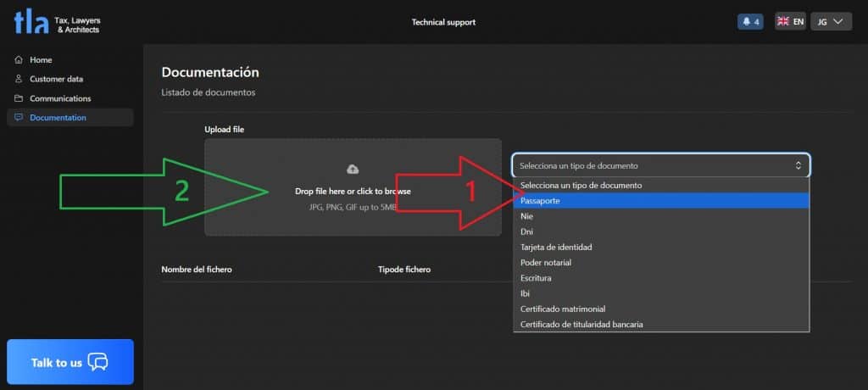Click the Home house icon in sidebar
868x390 pixels.
pyautogui.click(x=19, y=60)
